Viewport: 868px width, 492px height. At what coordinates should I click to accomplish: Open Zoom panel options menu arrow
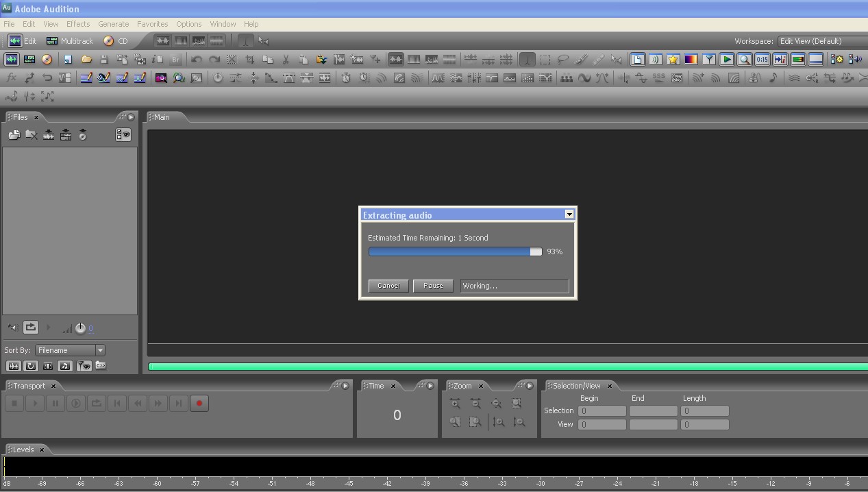click(x=529, y=386)
